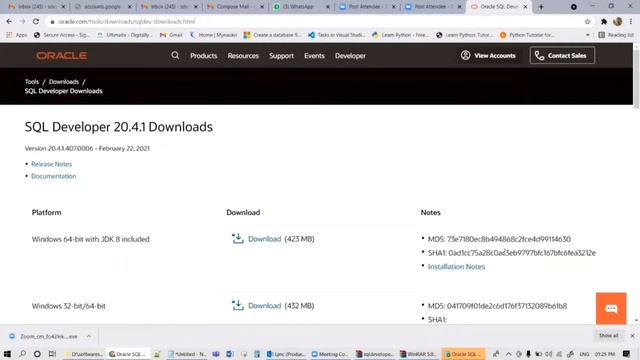The width and height of the screenshot is (640, 360).
Task: Reload the current page
Action: [x=36, y=21]
